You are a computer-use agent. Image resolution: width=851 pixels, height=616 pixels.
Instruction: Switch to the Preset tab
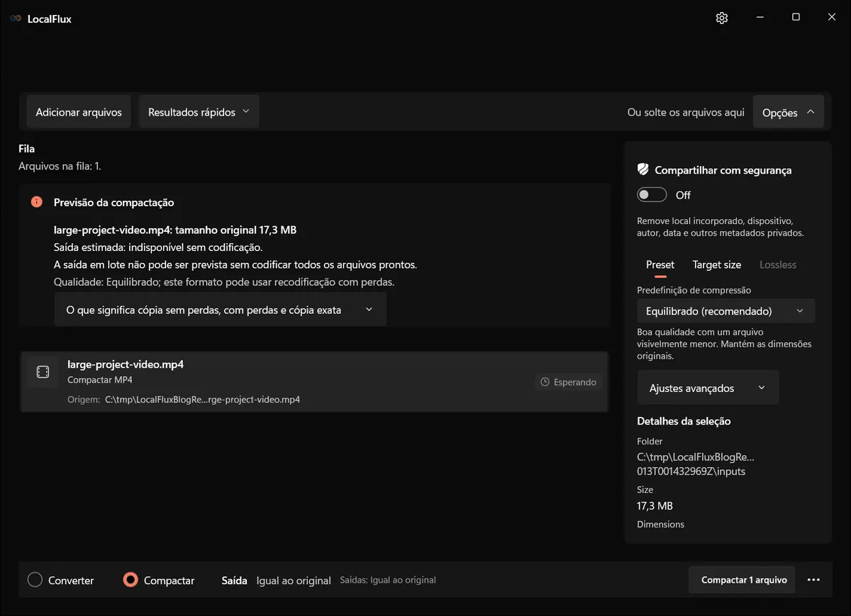(660, 265)
